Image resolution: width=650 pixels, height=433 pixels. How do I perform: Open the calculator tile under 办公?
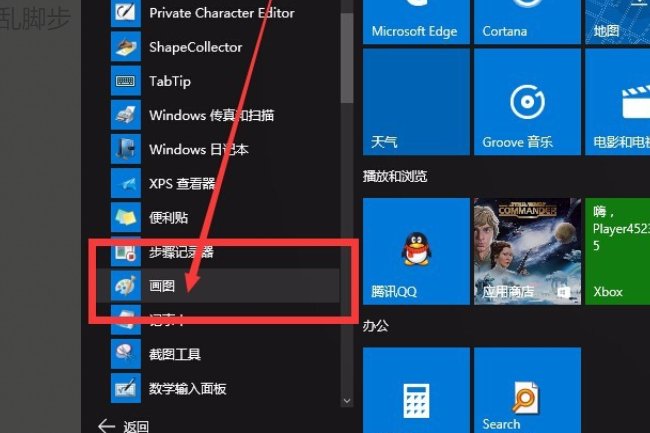[415, 392]
